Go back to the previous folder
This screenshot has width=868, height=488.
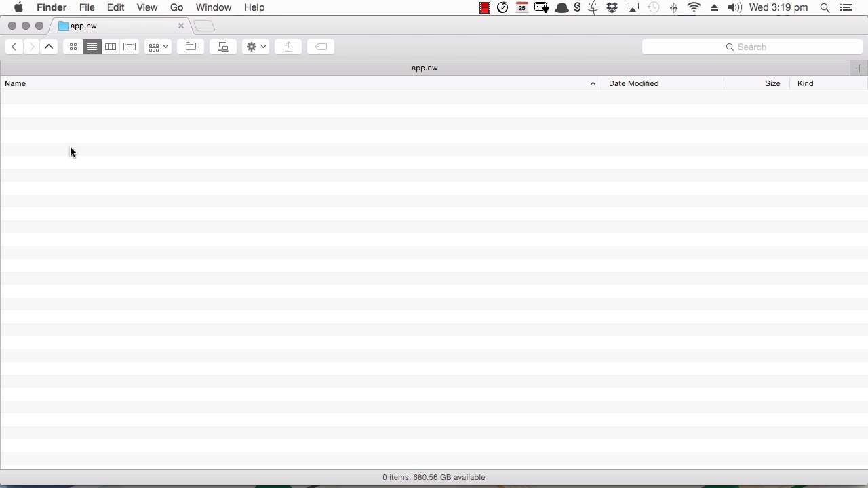pyautogui.click(x=14, y=47)
